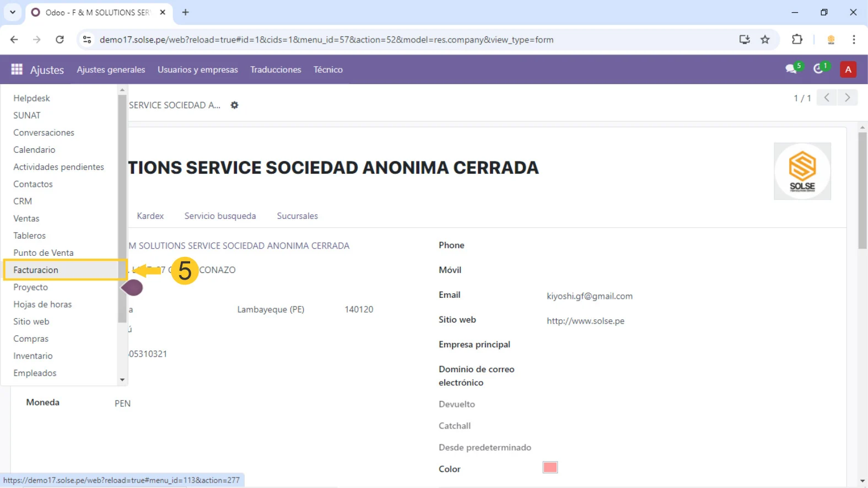The height and width of the screenshot is (488, 868).
Task: Click the Ajustes generales menu link
Action: [111, 69]
